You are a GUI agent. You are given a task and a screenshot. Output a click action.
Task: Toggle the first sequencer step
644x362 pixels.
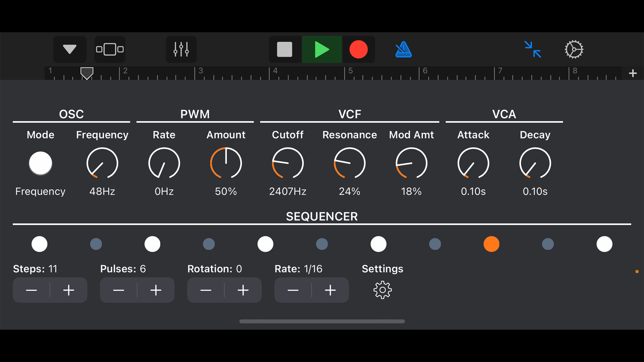click(39, 244)
